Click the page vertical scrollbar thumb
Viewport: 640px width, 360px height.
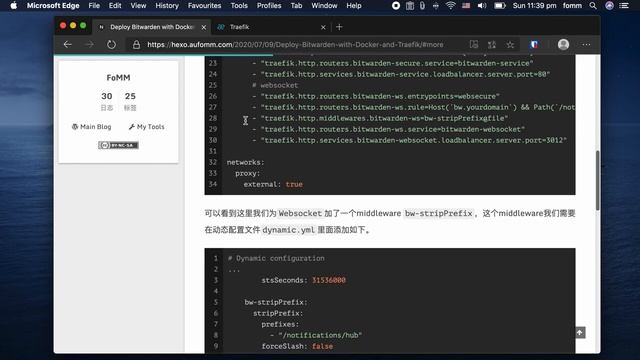(598, 180)
